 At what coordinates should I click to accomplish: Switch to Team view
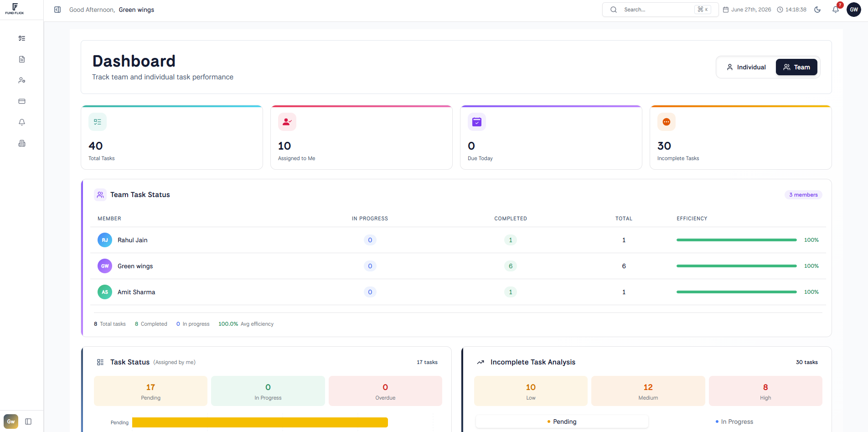tap(796, 67)
